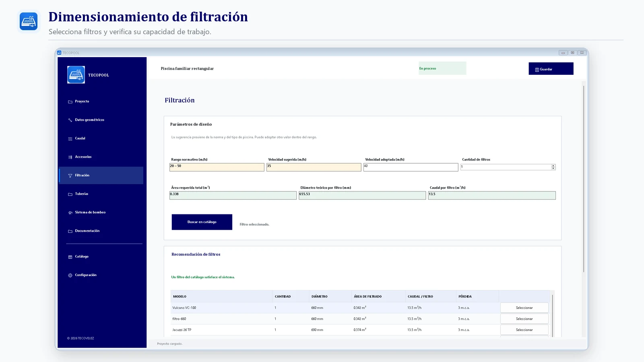Click the DIÁMETRO column header
644x362 pixels.
pyautogui.click(x=330, y=296)
